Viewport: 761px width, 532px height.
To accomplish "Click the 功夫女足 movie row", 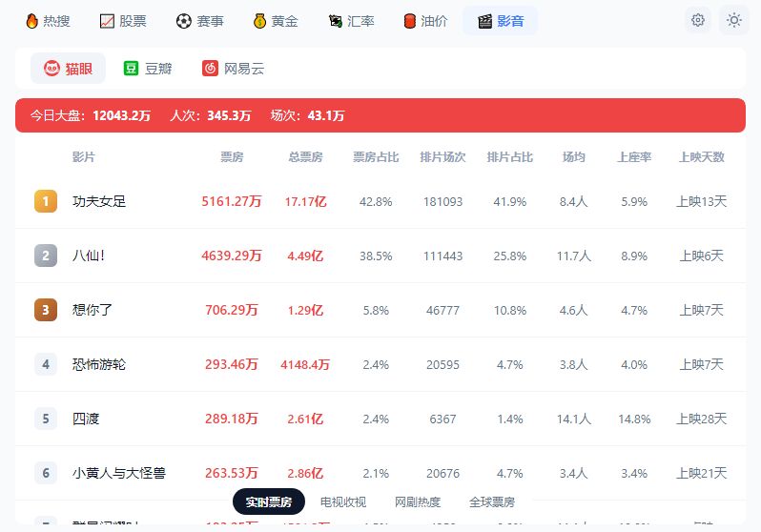I will click(380, 201).
